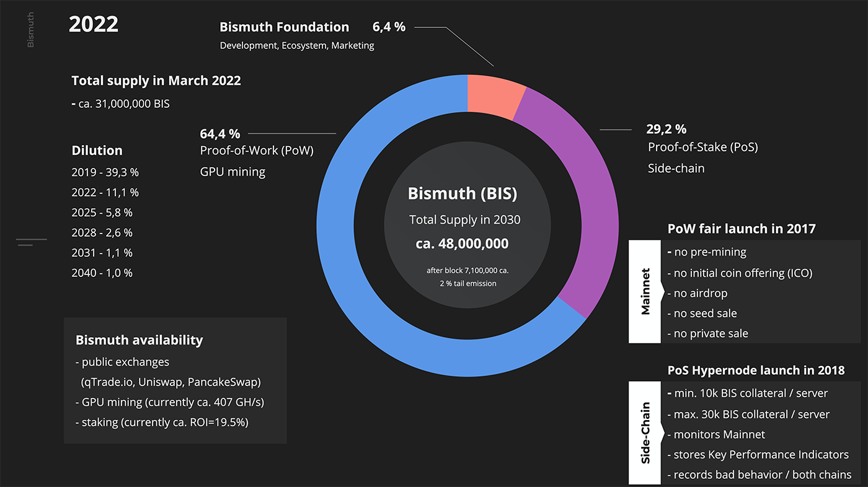Image resolution: width=868 pixels, height=487 pixels.
Task: Click the salmon Bismuth Foundation chart segment
Action: [495, 95]
